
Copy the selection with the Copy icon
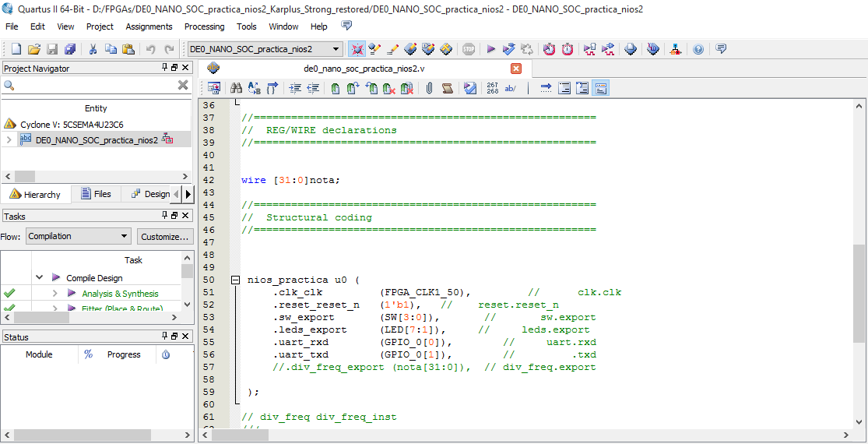(111, 49)
